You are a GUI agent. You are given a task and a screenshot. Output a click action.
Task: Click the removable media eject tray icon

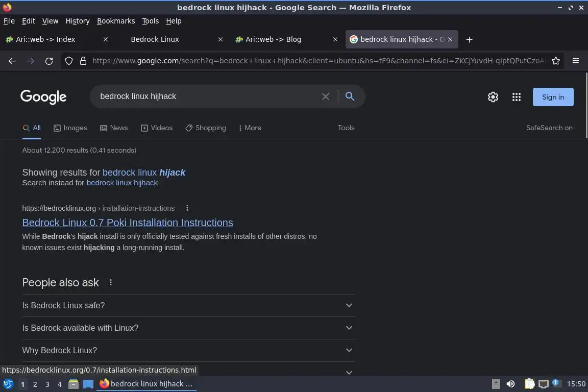tap(496, 384)
